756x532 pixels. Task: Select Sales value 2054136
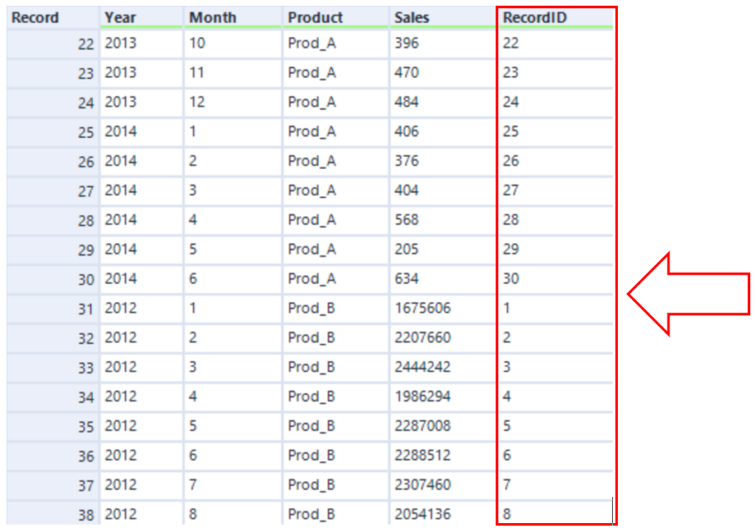443,514
